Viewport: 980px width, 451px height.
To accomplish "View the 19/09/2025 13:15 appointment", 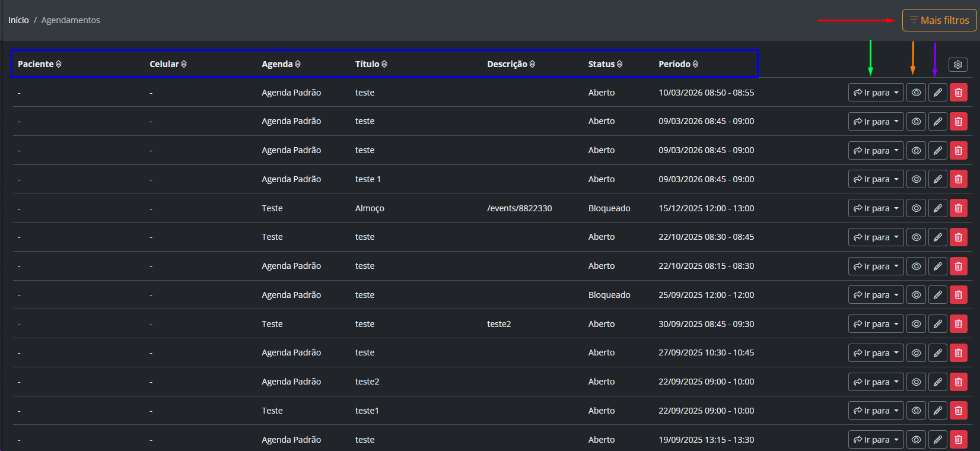I will pos(916,440).
